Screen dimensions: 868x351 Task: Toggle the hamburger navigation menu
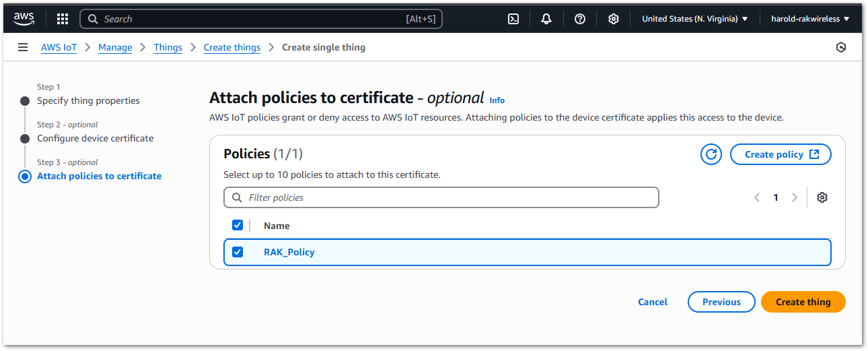(23, 47)
